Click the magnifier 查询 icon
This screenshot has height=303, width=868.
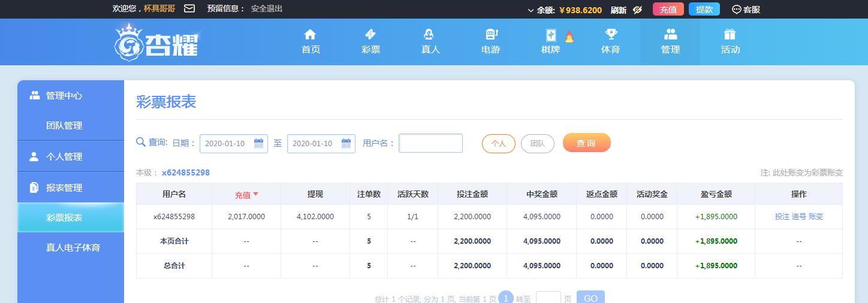(141, 142)
